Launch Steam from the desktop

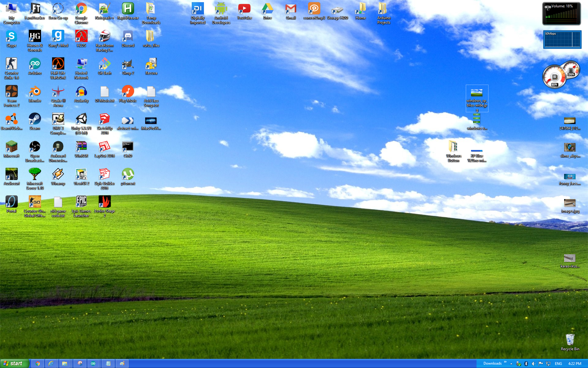[x=35, y=119]
